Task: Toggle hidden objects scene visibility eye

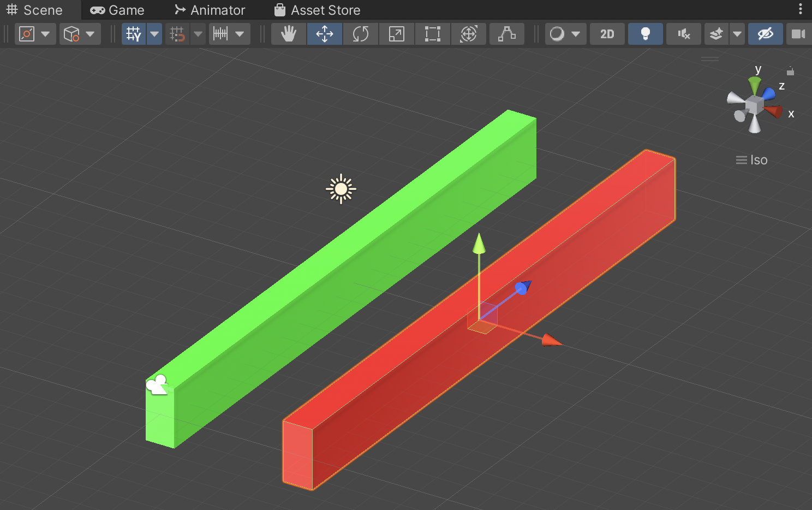Action: tap(766, 34)
